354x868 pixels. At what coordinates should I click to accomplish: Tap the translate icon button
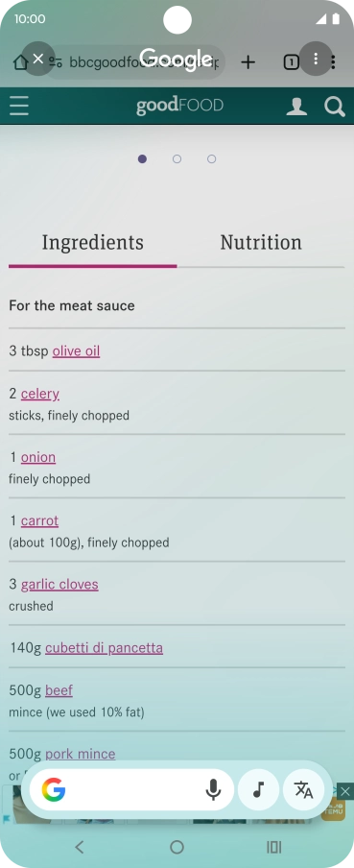click(x=303, y=789)
